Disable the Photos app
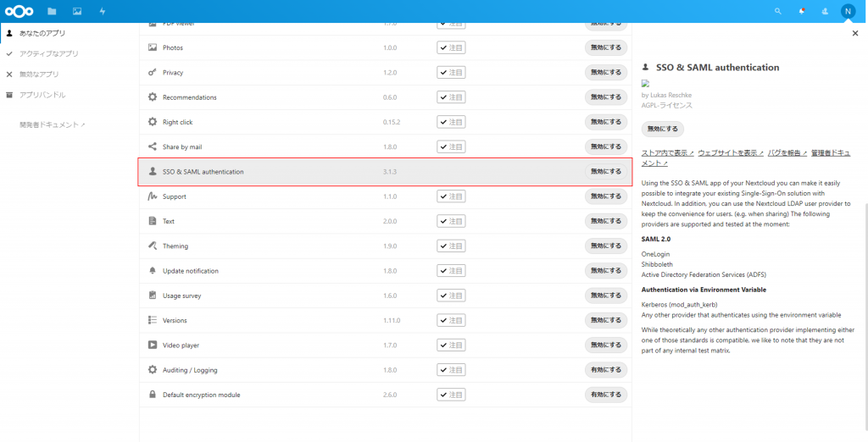Screen dimensions: 868x442 click(606, 47)
